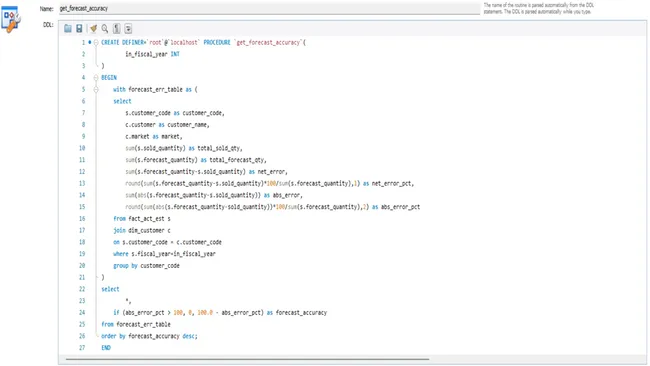Screen dimensions: 650x366
Task: Click line number 13 in gutter
Action: coord(82,183)
